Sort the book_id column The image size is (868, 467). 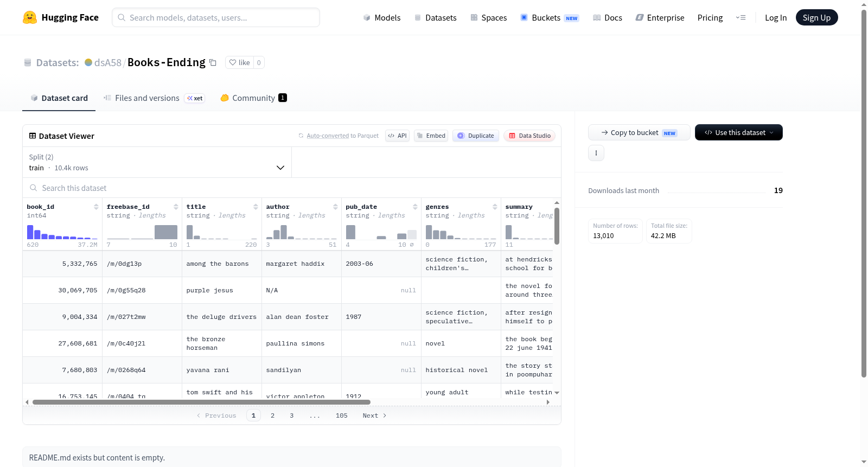pyautogui.click(x=96, y=207)
